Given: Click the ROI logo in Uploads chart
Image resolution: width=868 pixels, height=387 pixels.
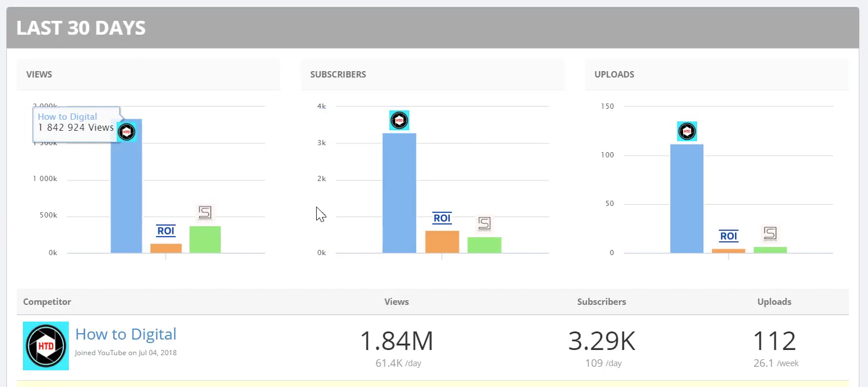Looking at the screenshot, I should (x=729, y=236).
